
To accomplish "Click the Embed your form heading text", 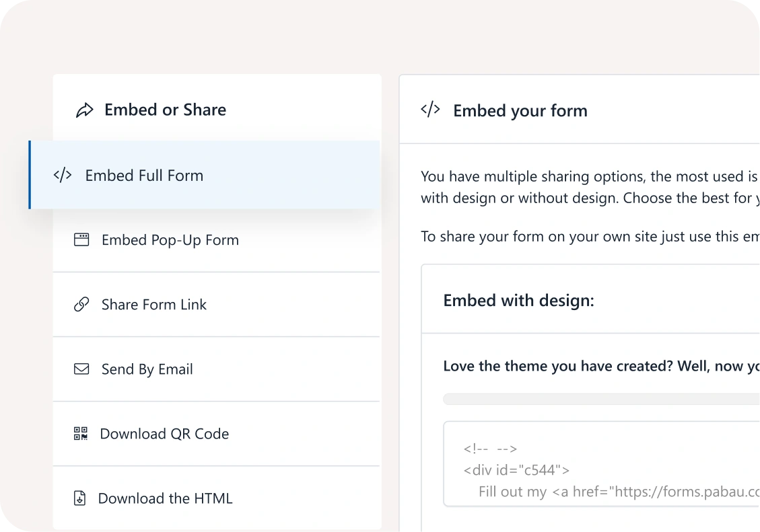I will (520, 111).
